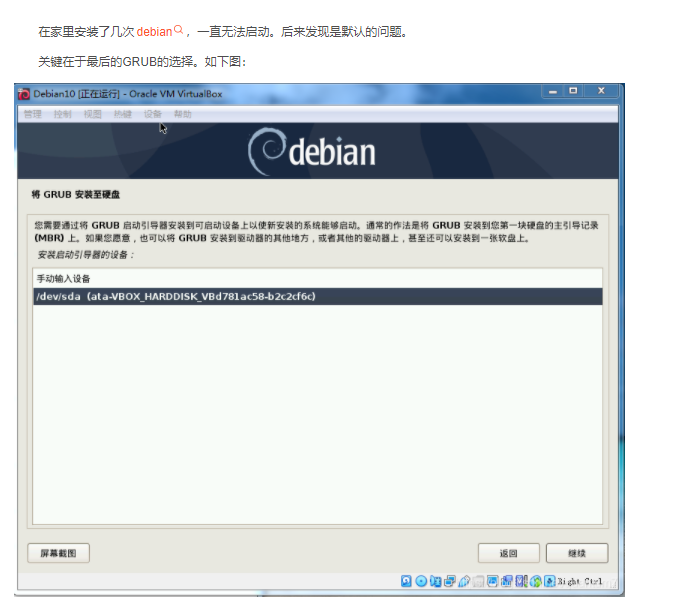Click the 屏幕截图 button
Viewport: 683px width, 608px height.
click(x=58, y=553)
